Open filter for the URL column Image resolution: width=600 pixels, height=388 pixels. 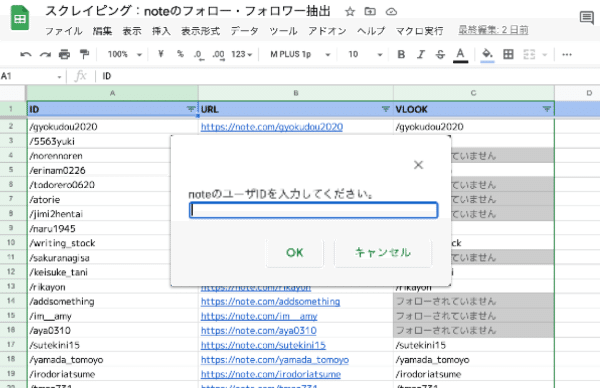click(386, 109)
